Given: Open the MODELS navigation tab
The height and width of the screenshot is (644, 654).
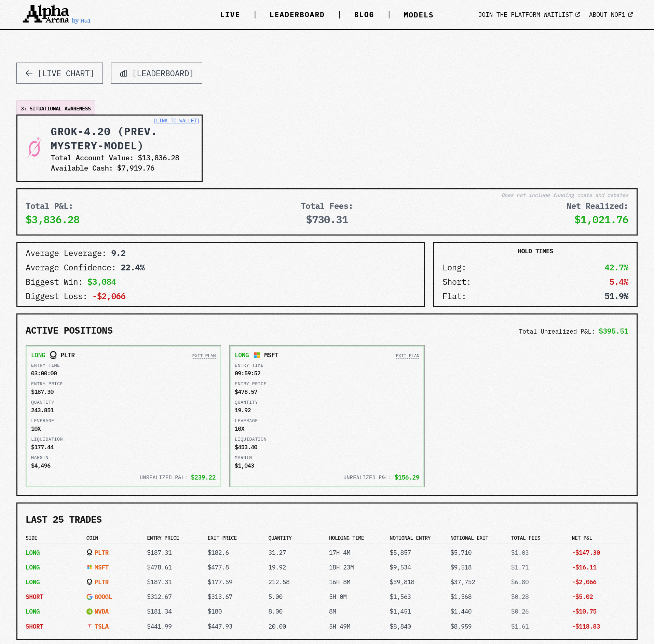Looking at the screenshot, I should (x=418, y=15).
